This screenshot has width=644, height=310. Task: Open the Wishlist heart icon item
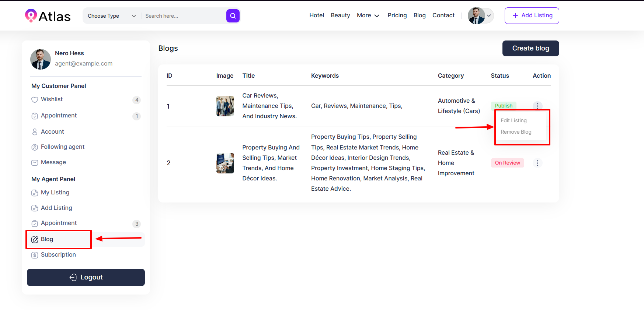35,100
